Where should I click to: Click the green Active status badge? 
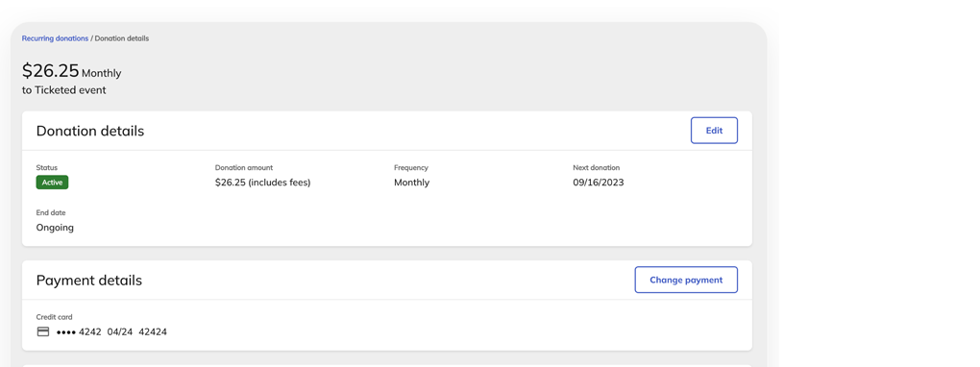(x=52, y=183)
